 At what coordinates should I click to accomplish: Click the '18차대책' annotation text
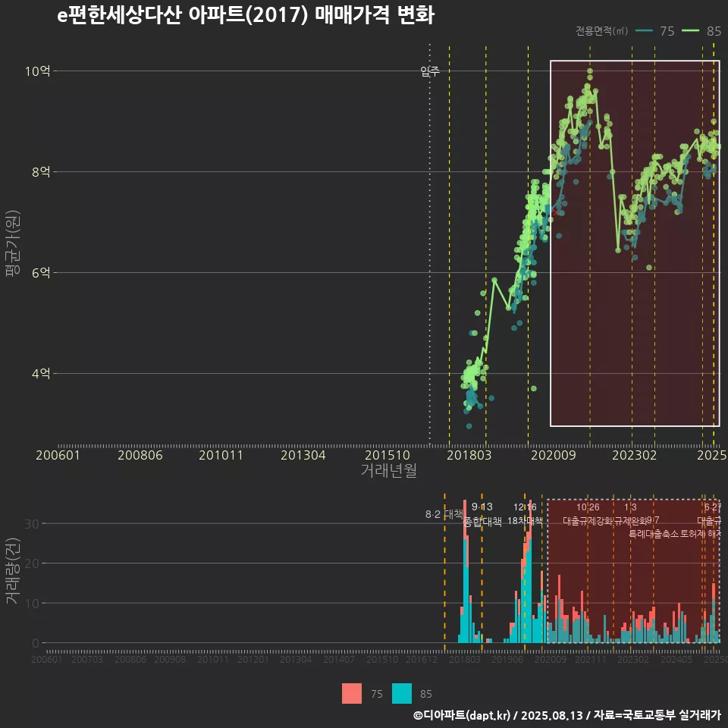point(525,520)
